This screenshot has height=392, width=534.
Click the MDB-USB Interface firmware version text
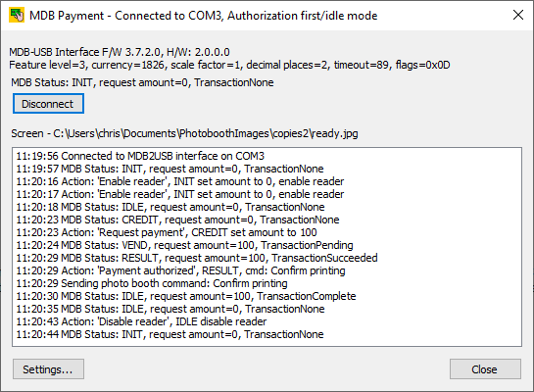pos(120,52)
